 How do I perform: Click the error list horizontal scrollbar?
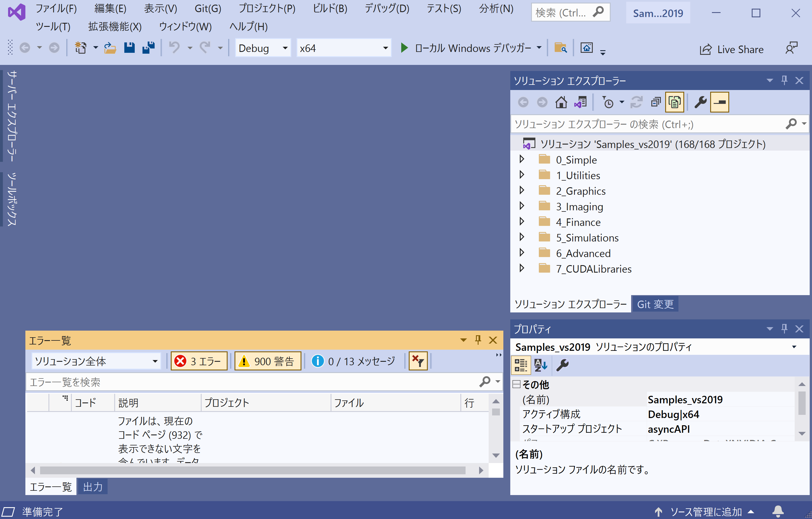tap(253, 470)
